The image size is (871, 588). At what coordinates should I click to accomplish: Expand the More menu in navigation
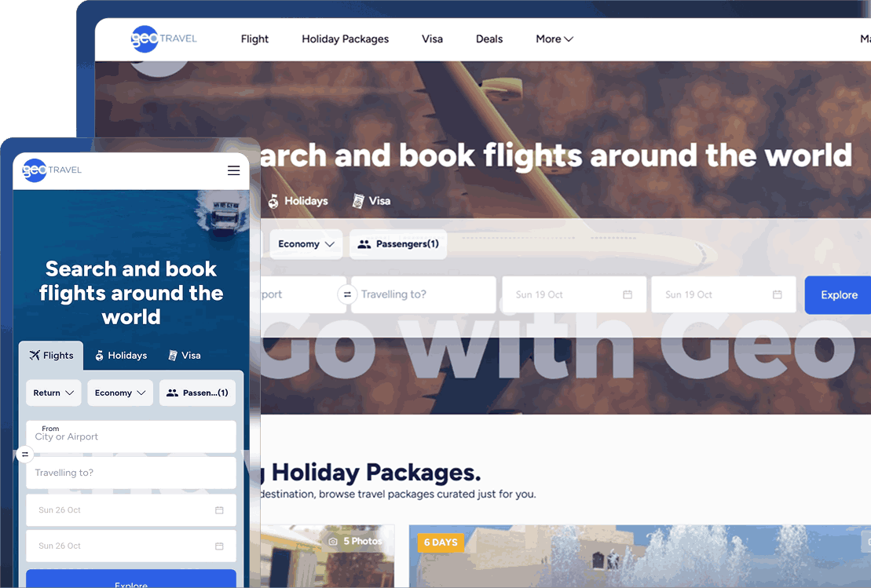[x=554, y=39]
